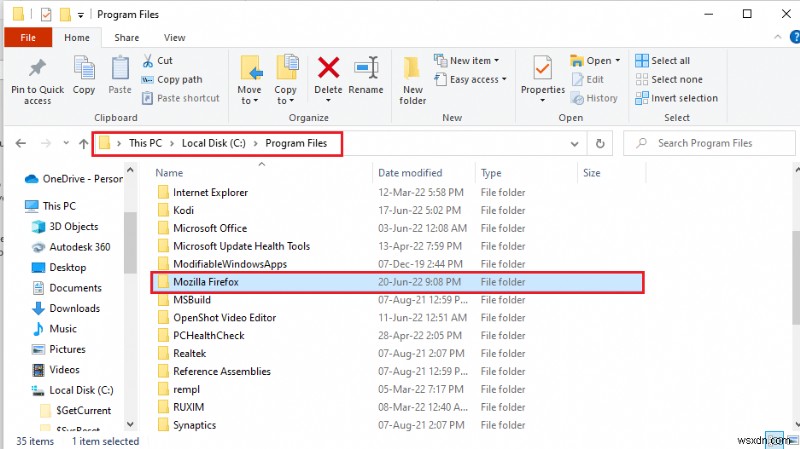Open the File menu

28,38
